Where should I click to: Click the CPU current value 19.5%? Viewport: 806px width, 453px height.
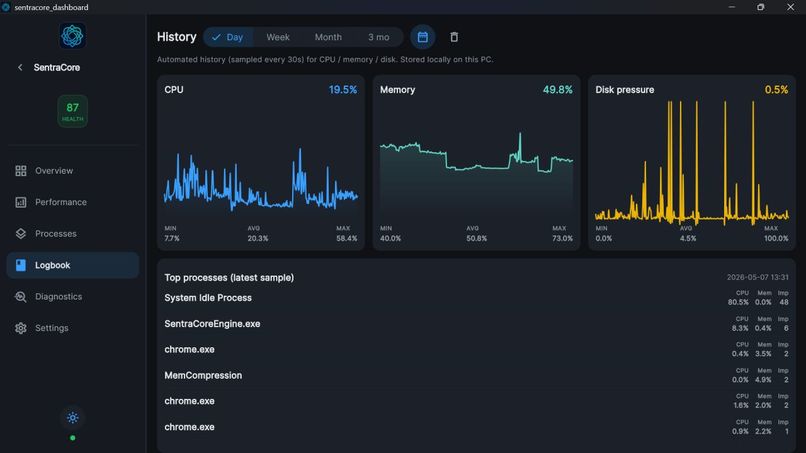[343, 89]
